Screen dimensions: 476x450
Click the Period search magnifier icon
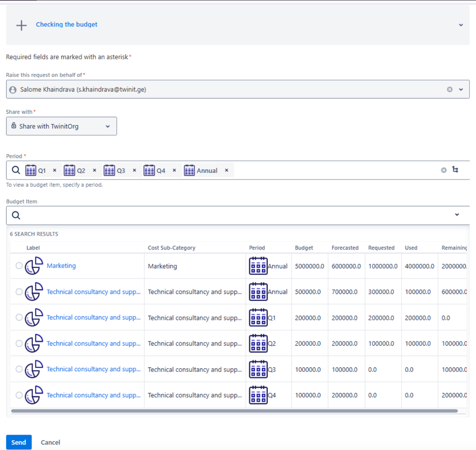pyautogui.click(x=16, y=170)
